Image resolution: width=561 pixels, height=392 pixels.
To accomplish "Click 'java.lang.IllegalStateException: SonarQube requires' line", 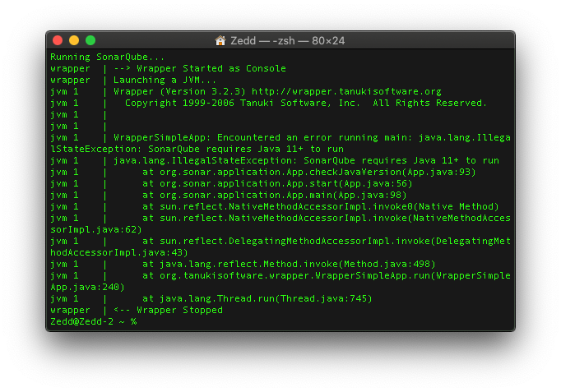I will tap(306, 160).
